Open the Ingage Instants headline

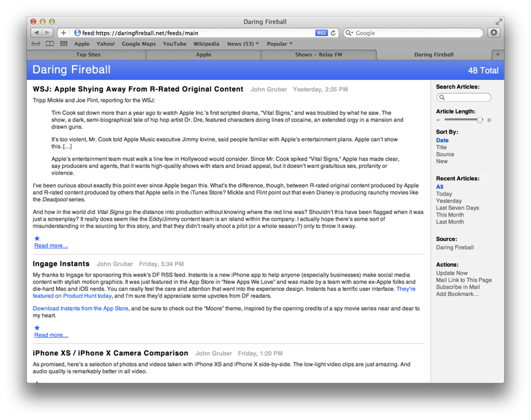[61, 263]
